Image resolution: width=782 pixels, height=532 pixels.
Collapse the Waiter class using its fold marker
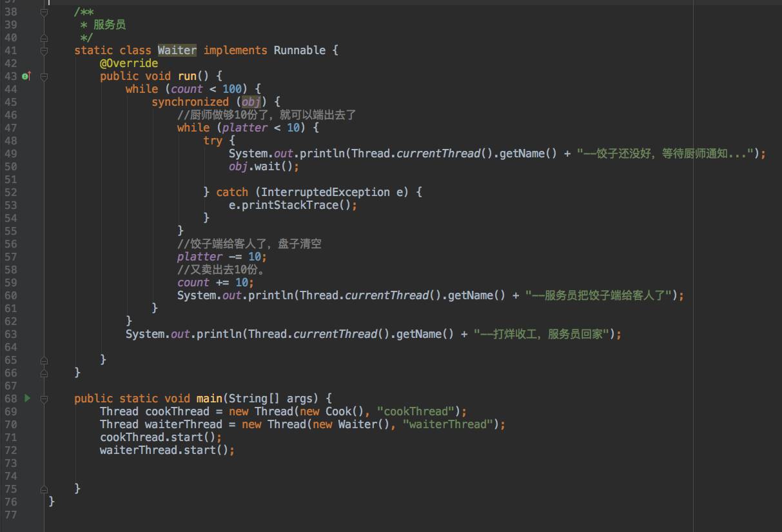point(44,50)
